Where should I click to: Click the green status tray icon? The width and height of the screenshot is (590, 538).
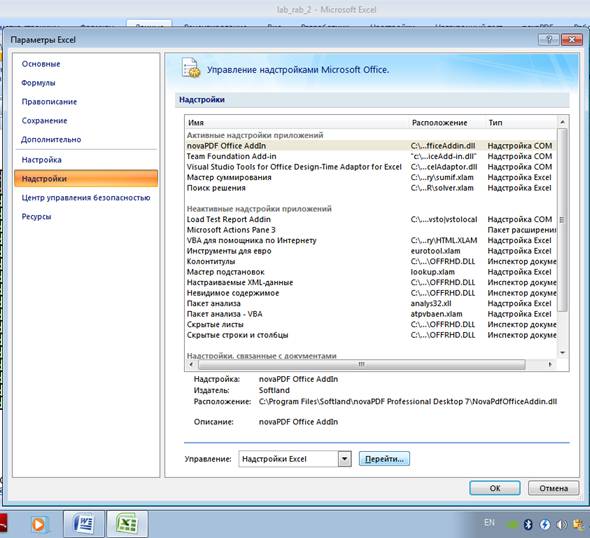click(x=512, y=524)
